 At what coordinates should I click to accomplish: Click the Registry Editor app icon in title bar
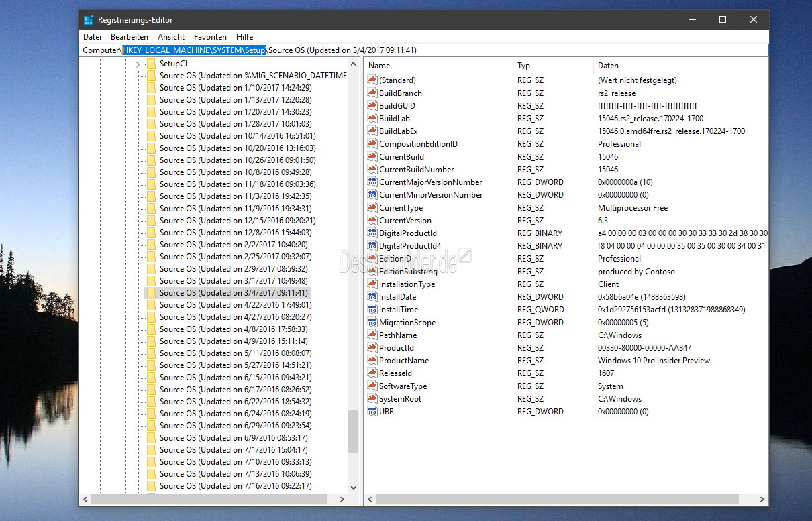[89, 19]
